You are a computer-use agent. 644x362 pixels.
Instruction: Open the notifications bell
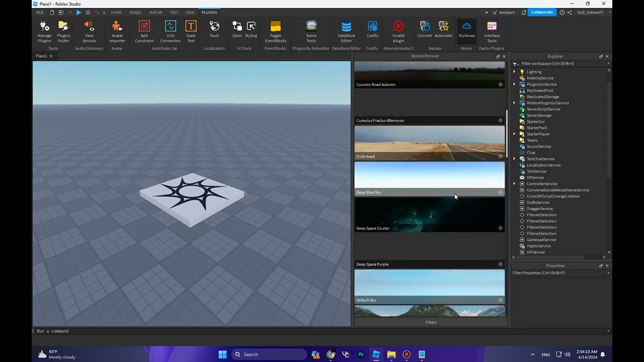[524, 12]
